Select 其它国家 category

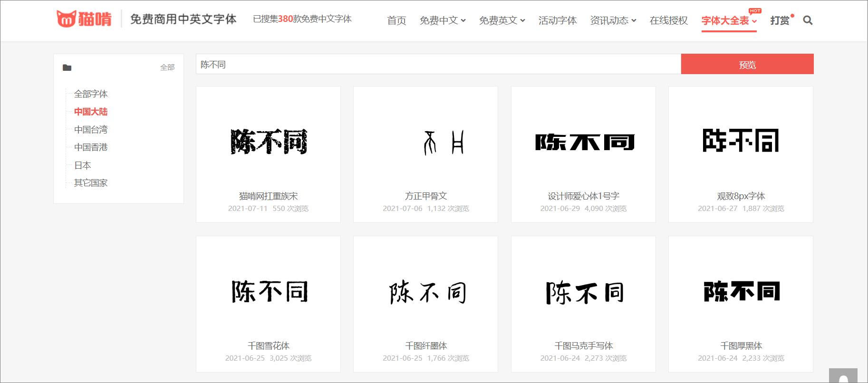[x=91, y=183]
